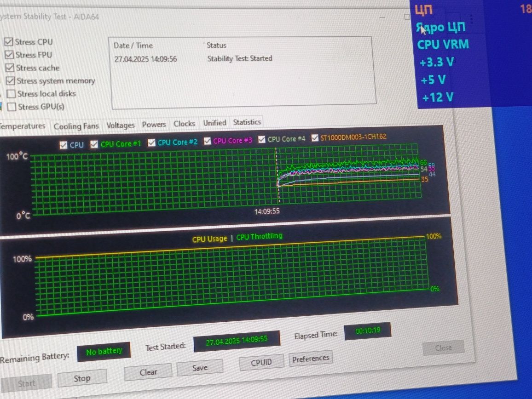Save the stability test results

200,367
